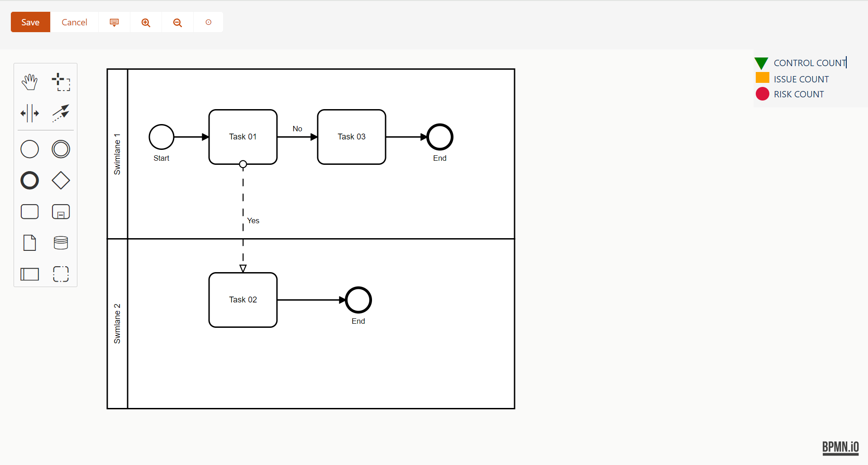Image resolution: width=868 pixels, height=465 pixels.
Task: Select the Data Object palette shape
Action: [30, 243]
